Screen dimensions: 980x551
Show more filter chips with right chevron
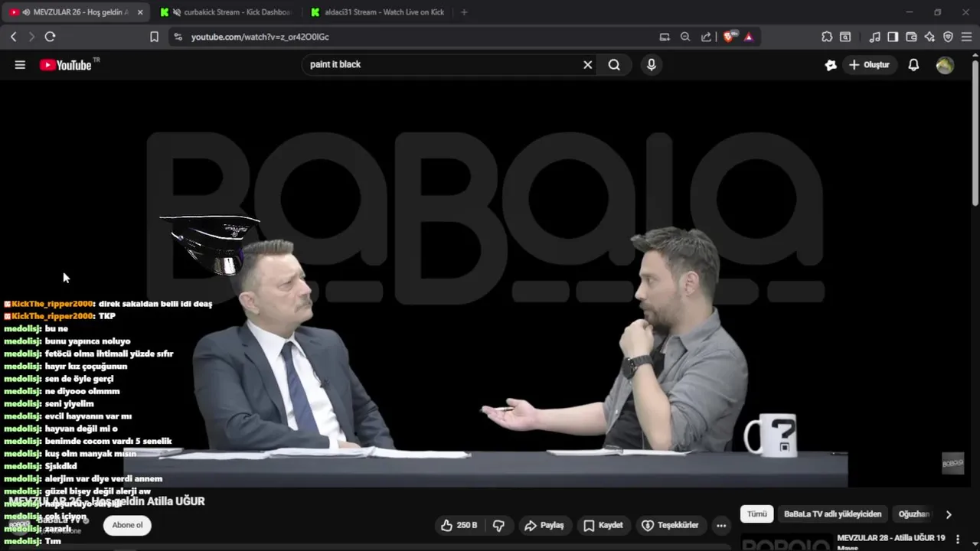pyautogui.click(x=949, y=514)
